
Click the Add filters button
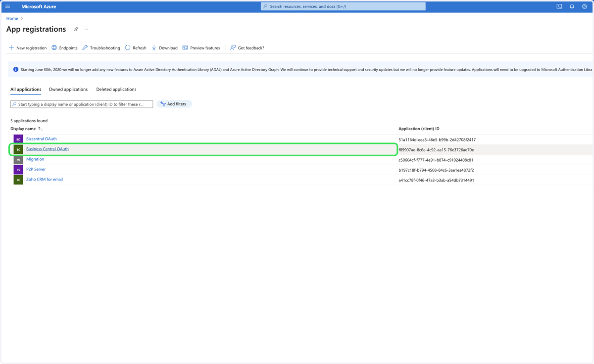coord(174,104)
